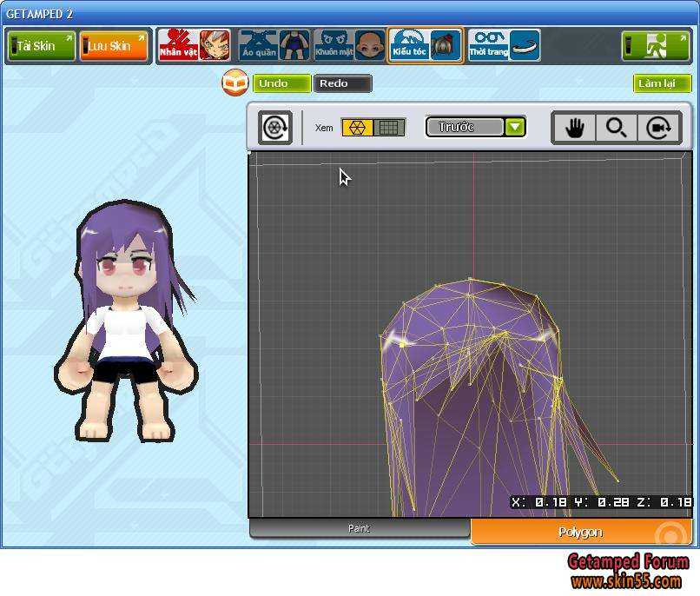Click the Undo button
Viewport: 700px width, 596px height.
point(281,83)
